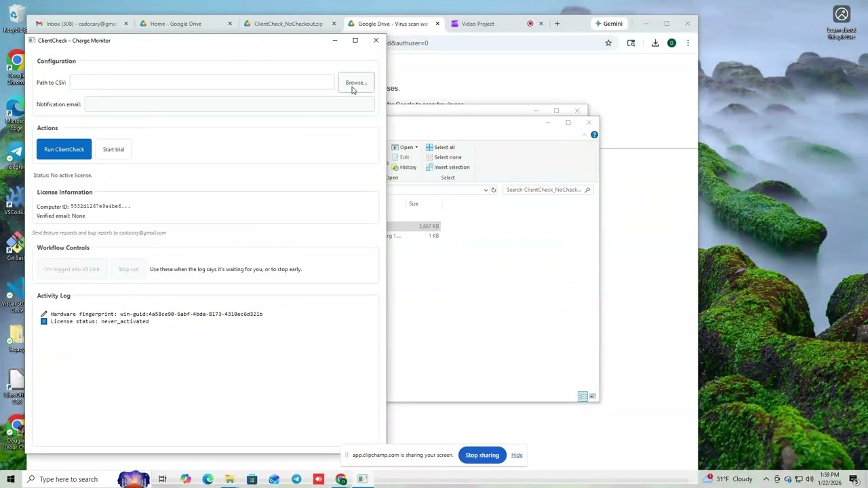The height and width of the screenshot is (488, 868).
Task: Run ClientCheck with the blue button
Action: (x=64, y=150)
